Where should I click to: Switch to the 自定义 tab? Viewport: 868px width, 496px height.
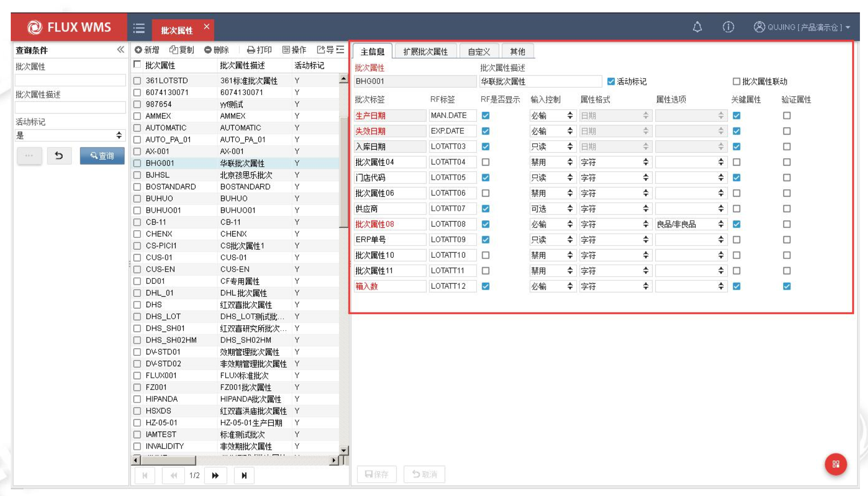coord(479,51)
